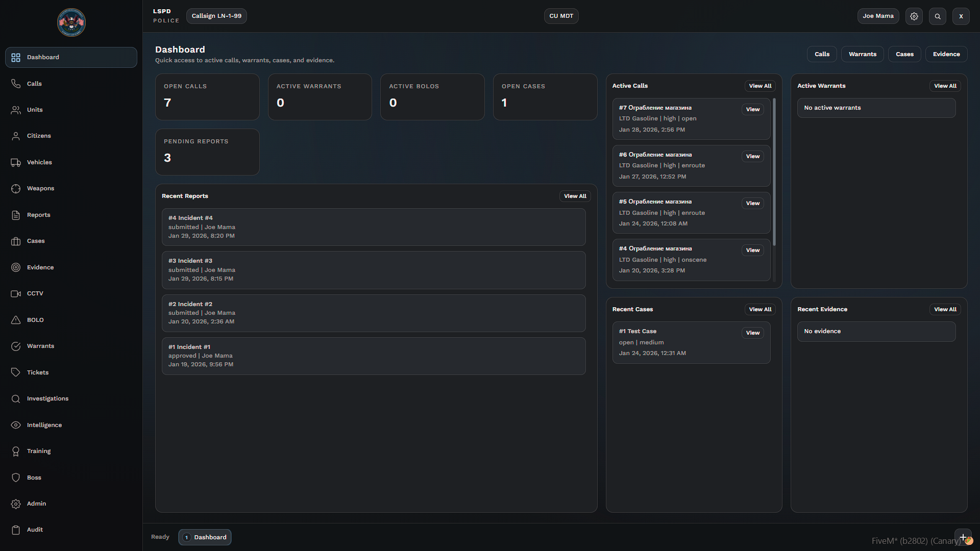Open the Citizens sidebar menu item
The height and width of the screenshot is (551, 980).
pos(39,136)
